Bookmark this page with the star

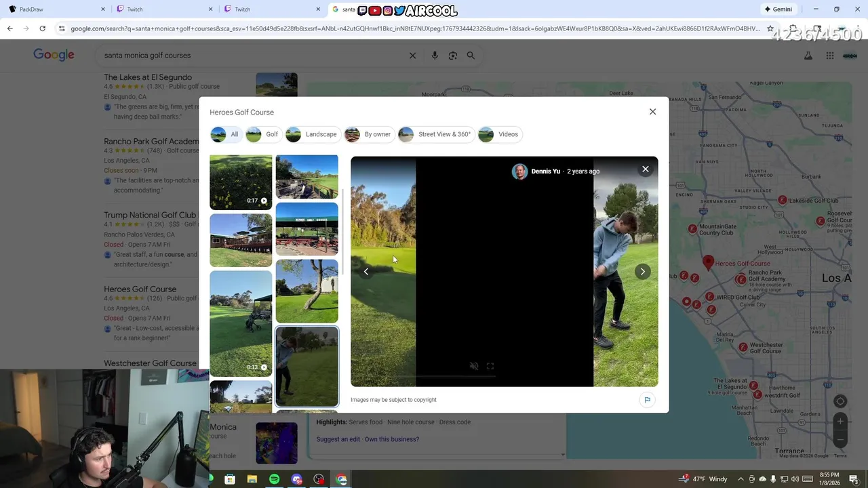point(770,28)
